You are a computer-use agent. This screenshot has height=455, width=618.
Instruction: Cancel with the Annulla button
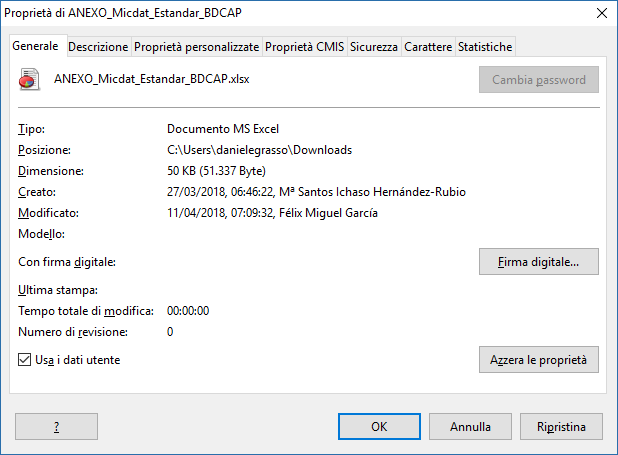[470, 427]
